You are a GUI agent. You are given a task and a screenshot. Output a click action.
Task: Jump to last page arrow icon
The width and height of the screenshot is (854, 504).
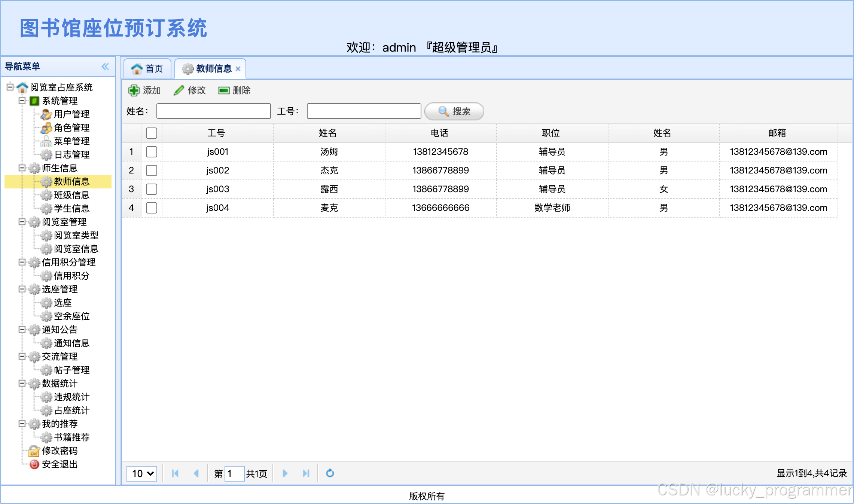(306, 473)
